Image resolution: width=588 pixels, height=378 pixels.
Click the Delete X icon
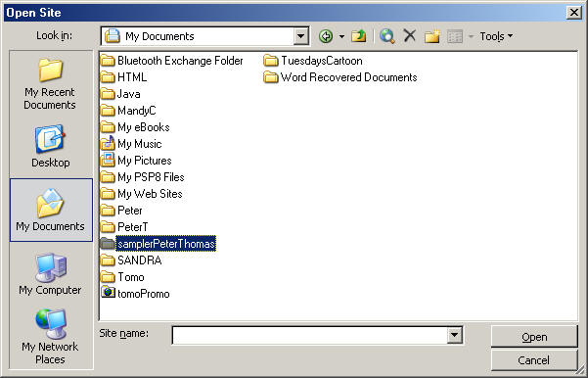coord(410,36)
